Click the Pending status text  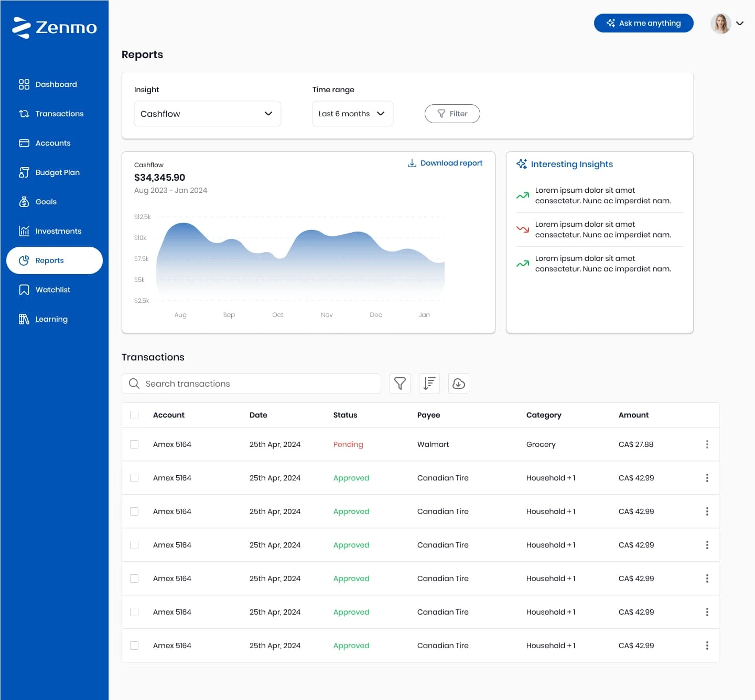coord(348,444)
